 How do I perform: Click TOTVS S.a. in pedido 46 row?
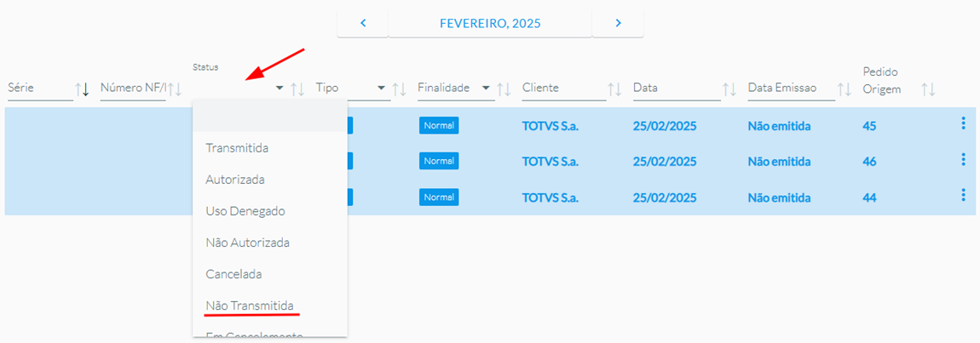click(551, 162)
